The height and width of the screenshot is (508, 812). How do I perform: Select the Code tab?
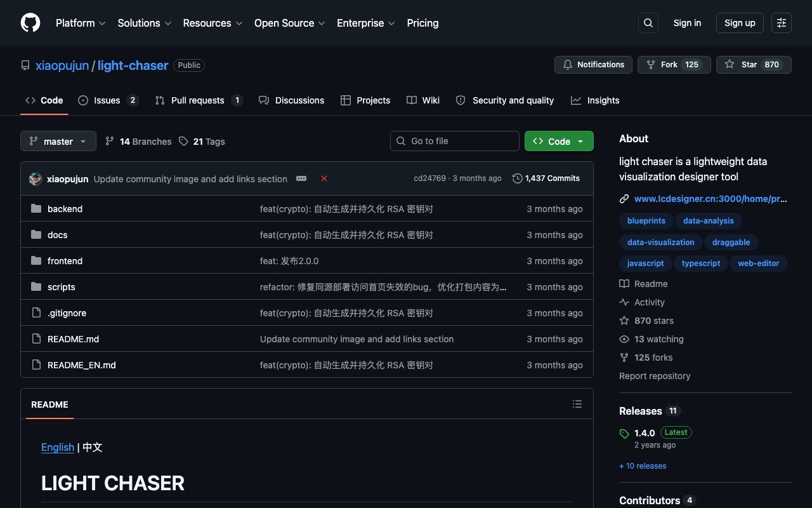tap(44, 100)
